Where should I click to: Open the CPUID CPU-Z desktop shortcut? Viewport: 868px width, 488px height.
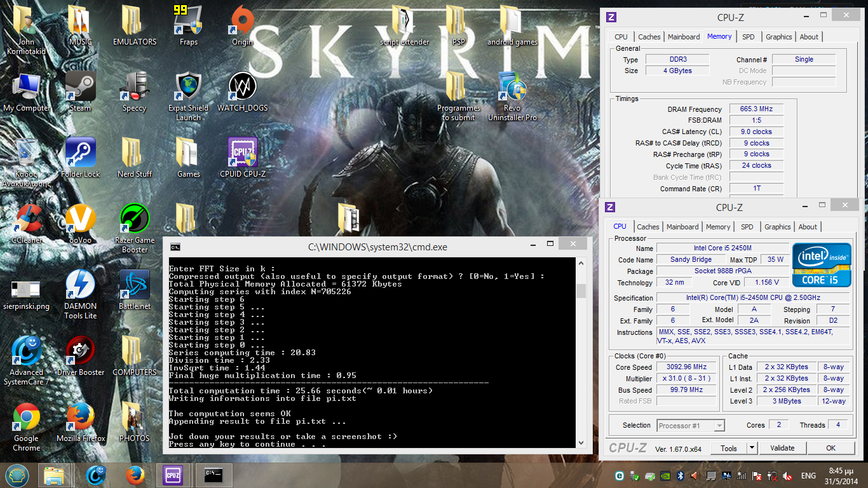(x=242, y=158)
